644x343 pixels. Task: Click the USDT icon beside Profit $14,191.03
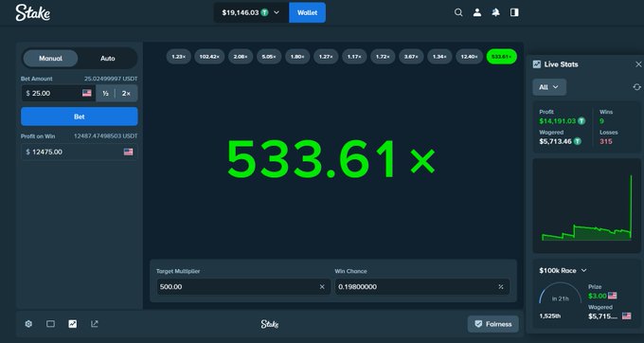(x=581, y=120)
